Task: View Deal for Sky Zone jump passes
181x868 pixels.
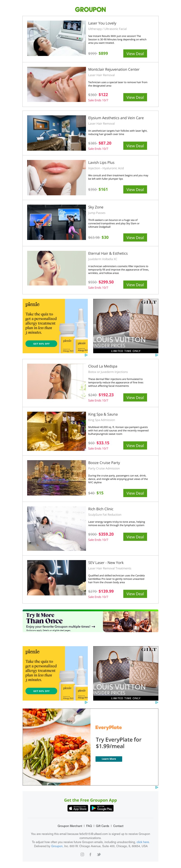Action: [135, 237]
